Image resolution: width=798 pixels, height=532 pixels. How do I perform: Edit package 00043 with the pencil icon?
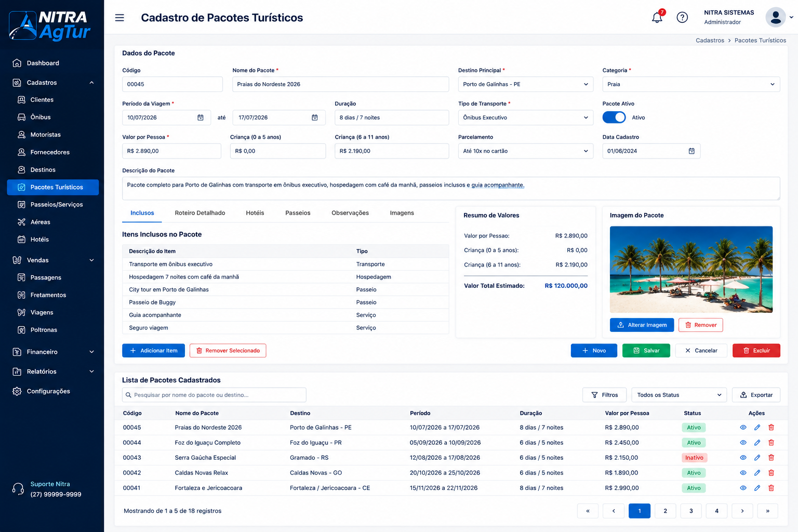[x=757, y=458]
